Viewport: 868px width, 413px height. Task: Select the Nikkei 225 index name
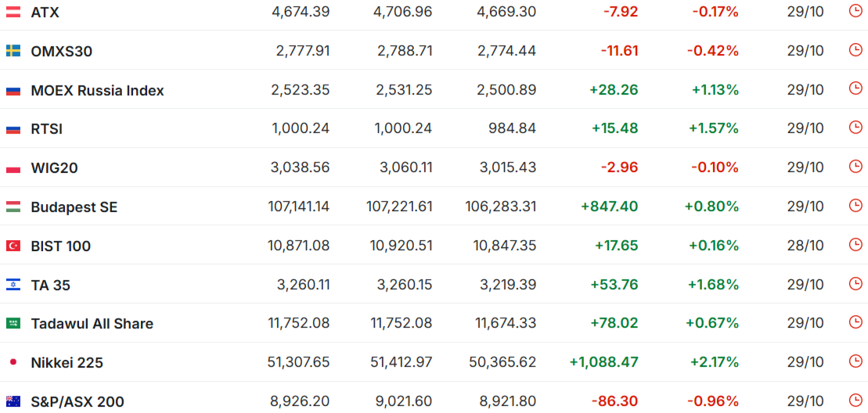pos(67,363)
